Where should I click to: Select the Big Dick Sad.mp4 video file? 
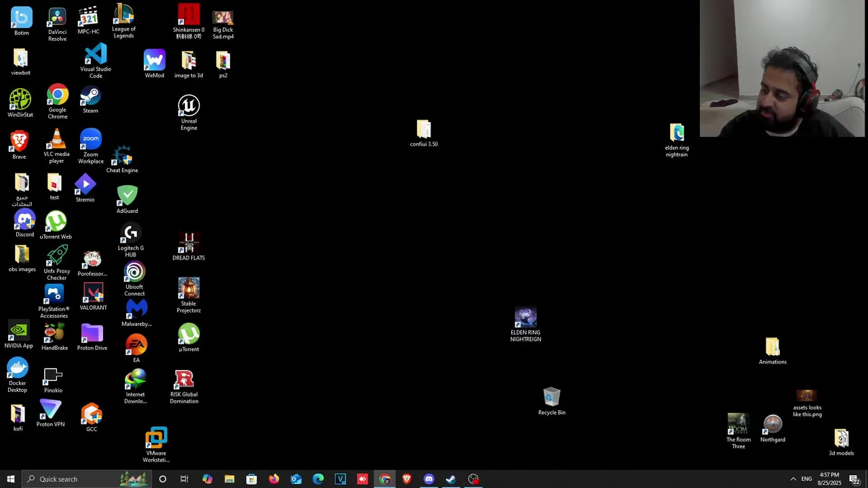point(223,25)
